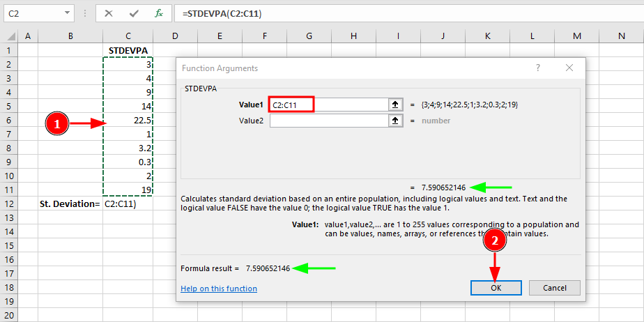
Task: Click Value2 range selector arrow icon
Action: point(396,121)
